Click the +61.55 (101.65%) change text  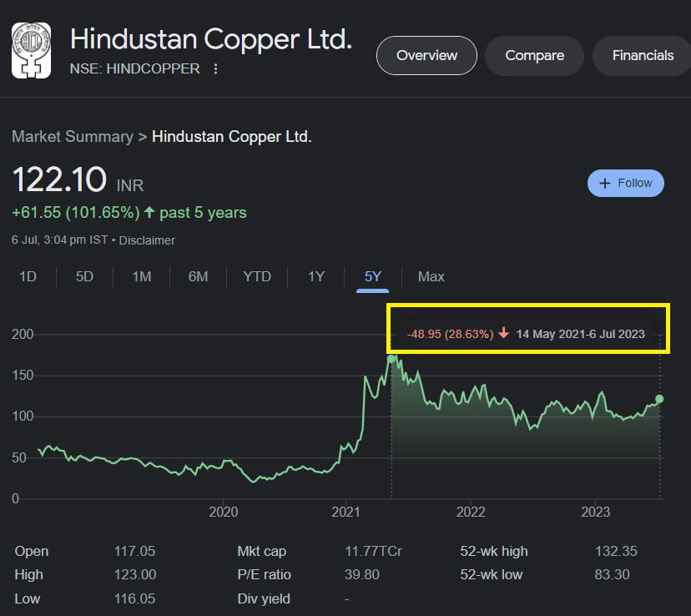76,213
